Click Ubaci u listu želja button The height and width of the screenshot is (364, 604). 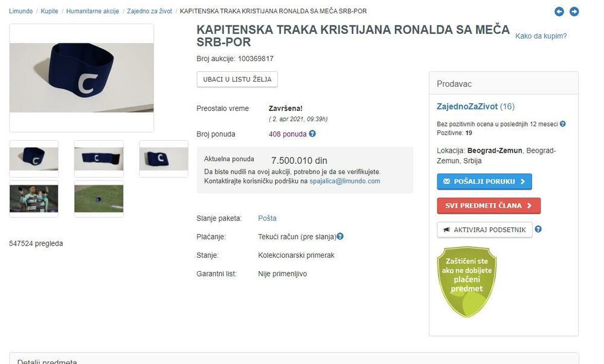237,79
